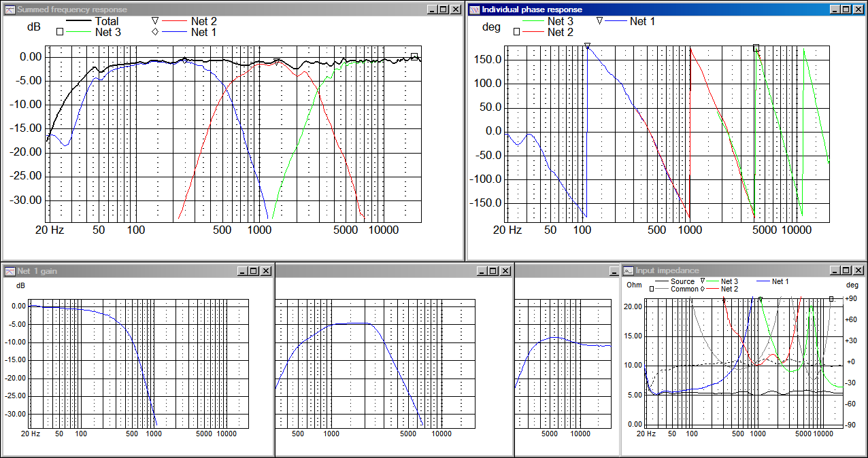The width and height of the screenshot is (868, 458).
Task: Maximize the Individual phase response window
Action: [846, 10]
